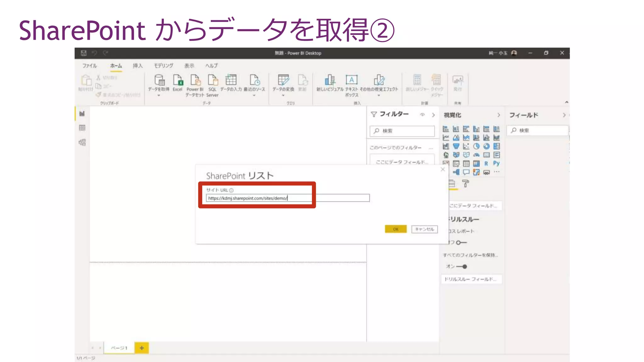
Task: Select the 表示 ribbon tab
Action: tap(189, 66)
